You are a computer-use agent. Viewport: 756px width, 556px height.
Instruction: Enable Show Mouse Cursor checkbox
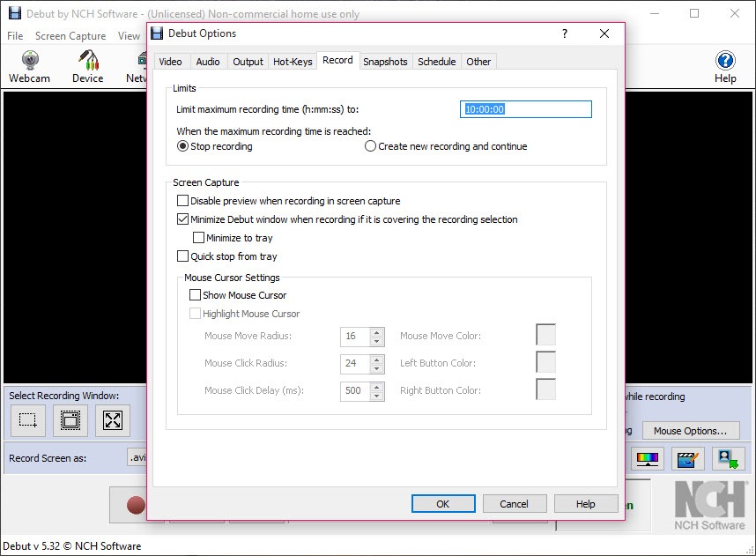pyautogui.click(x=195, y=294)
